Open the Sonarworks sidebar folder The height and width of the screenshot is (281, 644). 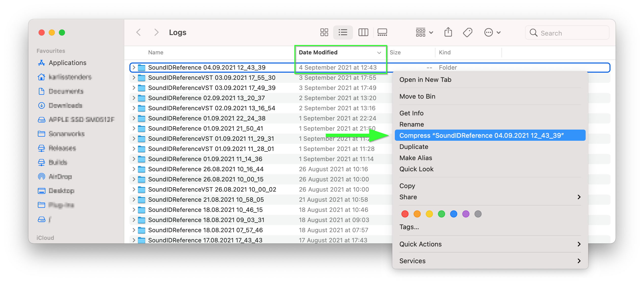[61, 134]
